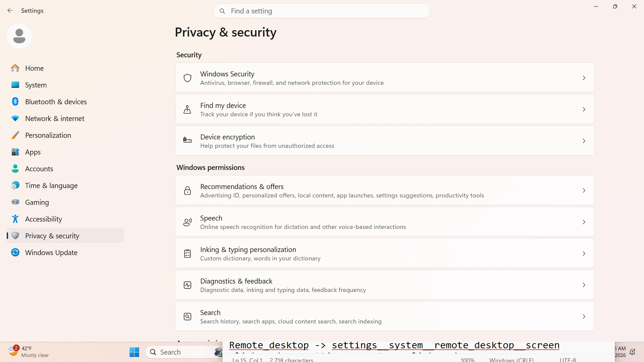
Task: Click the Time & language globe icon
Action: pos(15,185)
